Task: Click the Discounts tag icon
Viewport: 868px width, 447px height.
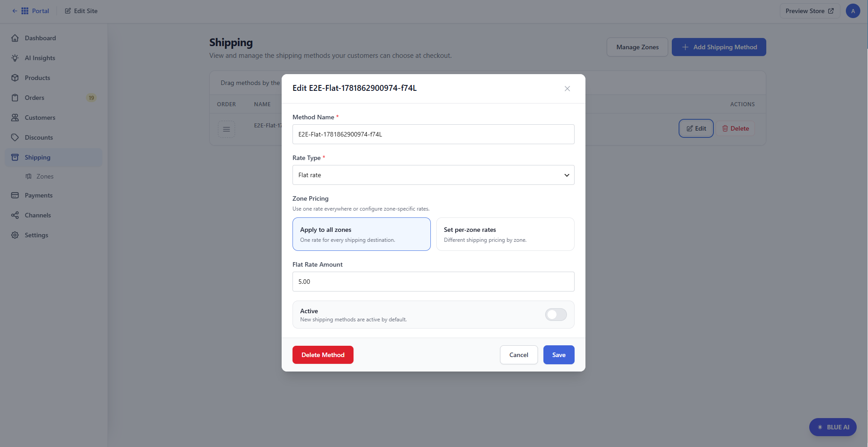Action: tap(15, 137)
